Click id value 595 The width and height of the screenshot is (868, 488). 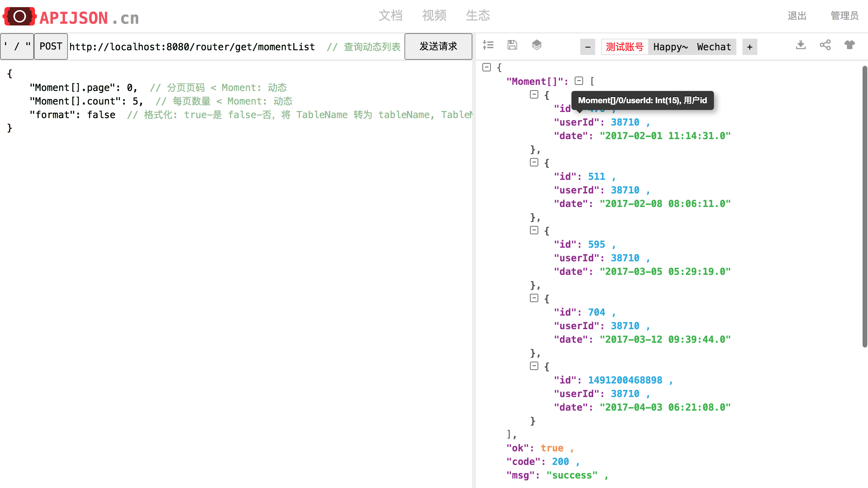(597, 244)
